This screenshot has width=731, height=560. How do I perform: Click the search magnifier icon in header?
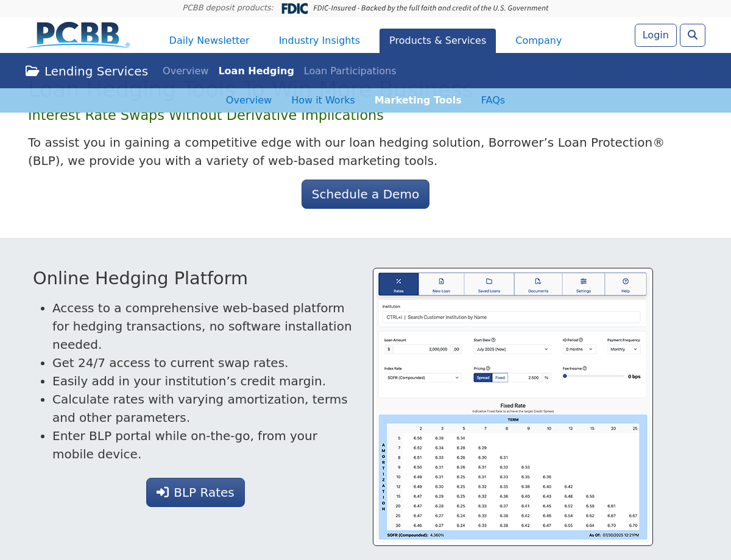[692, 35]
